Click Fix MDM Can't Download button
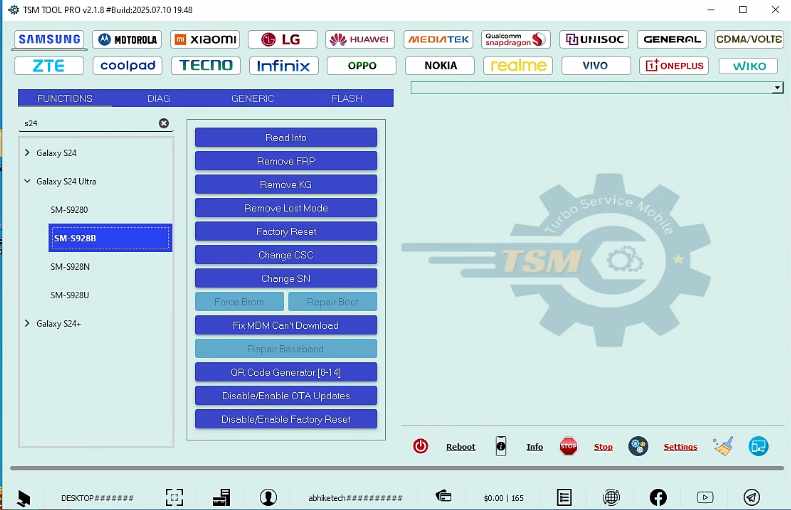This screenshot has width=791, height=510. pyautogui.click(x=286, y=325)
